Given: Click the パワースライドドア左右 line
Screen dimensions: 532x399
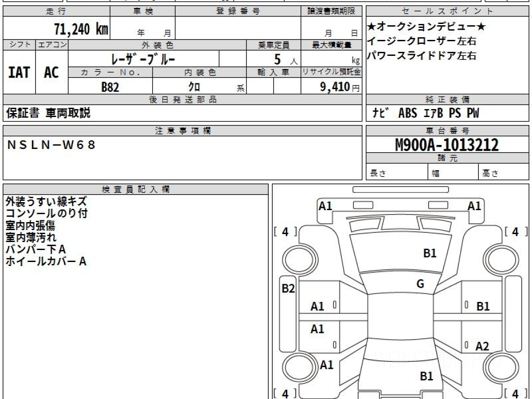Looking at the screenshot, I should (x=422, y=56).
